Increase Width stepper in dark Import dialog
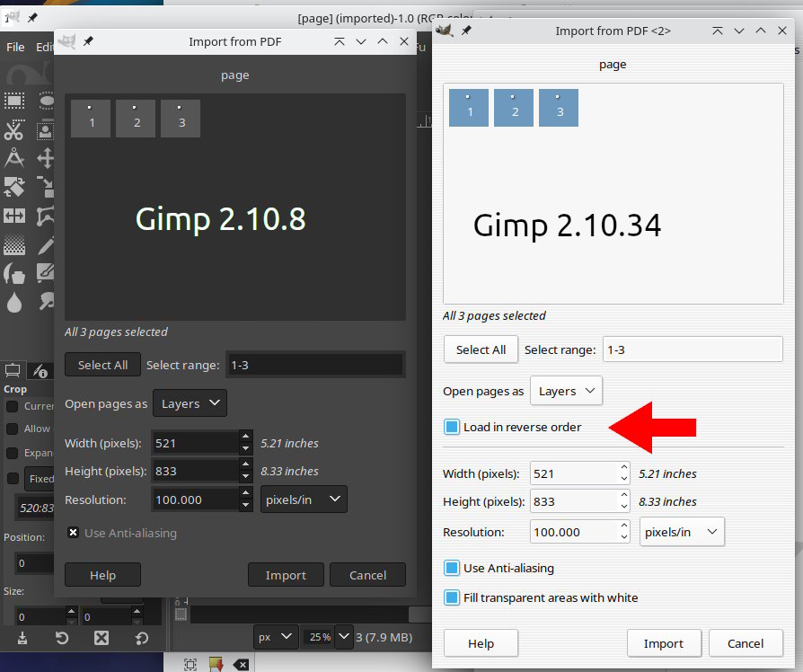The width and height of the screenshot is (803, 672). 246,436
